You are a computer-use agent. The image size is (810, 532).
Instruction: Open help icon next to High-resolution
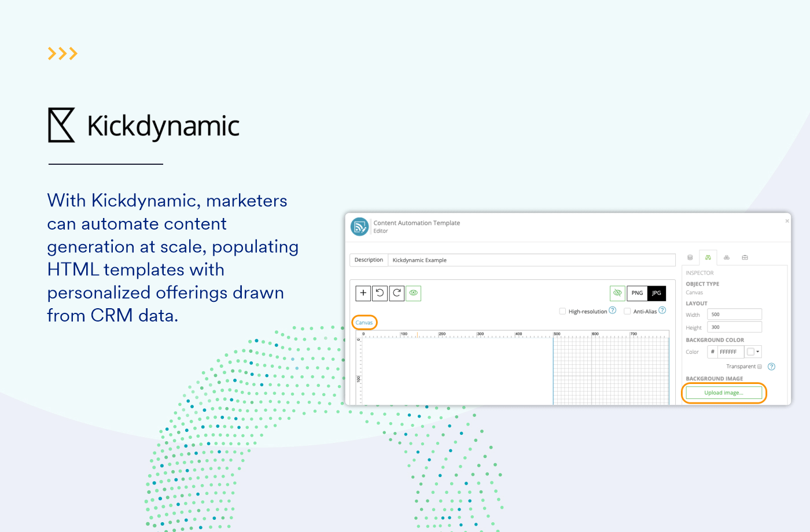point(613,311)
